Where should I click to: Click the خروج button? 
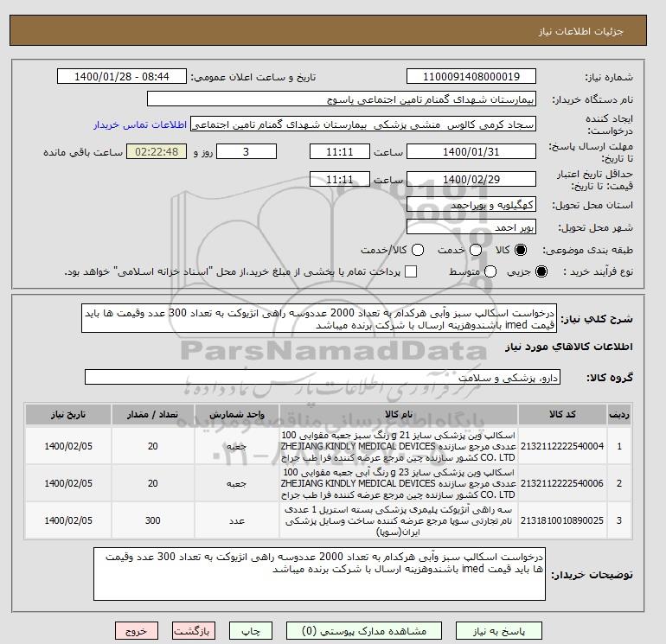(137, 631)
